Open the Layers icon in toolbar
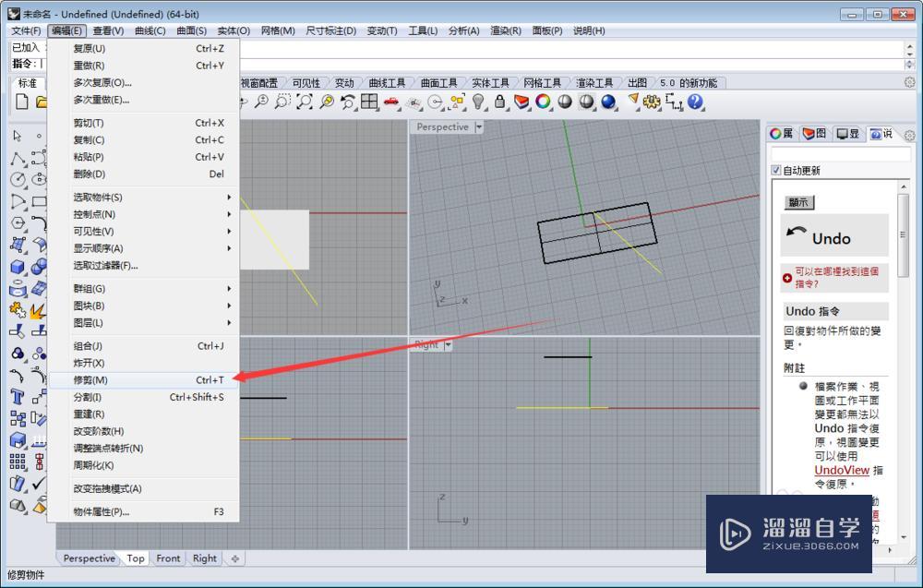Screen dimensions: 923x588 click(x=521, y=102)
